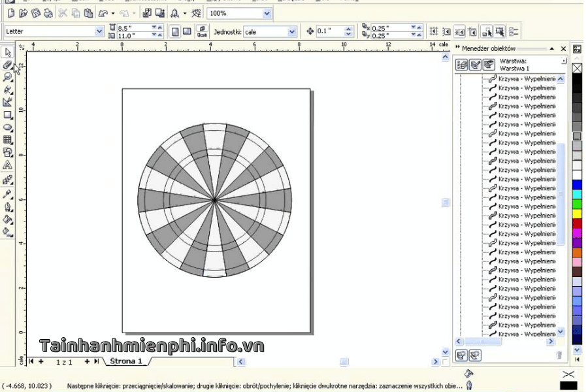
Task: Select the Zoom magnifier tool
Action: tap(8, 77)
